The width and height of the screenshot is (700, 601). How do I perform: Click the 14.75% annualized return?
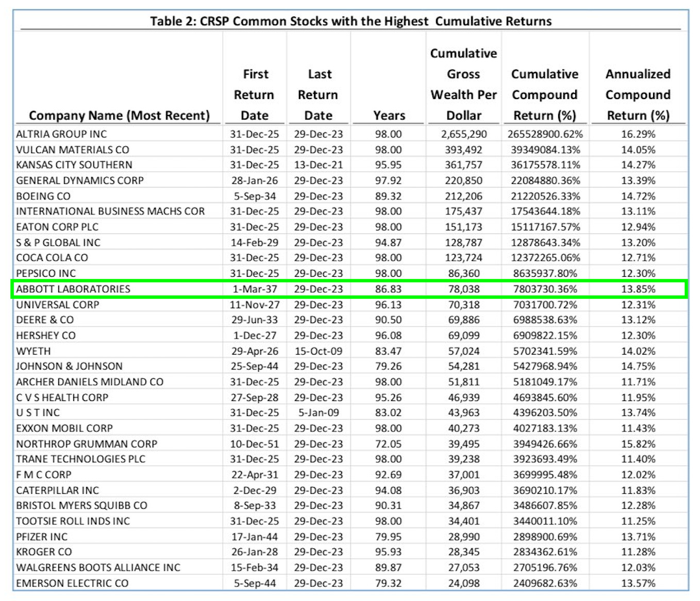point(638,366)
